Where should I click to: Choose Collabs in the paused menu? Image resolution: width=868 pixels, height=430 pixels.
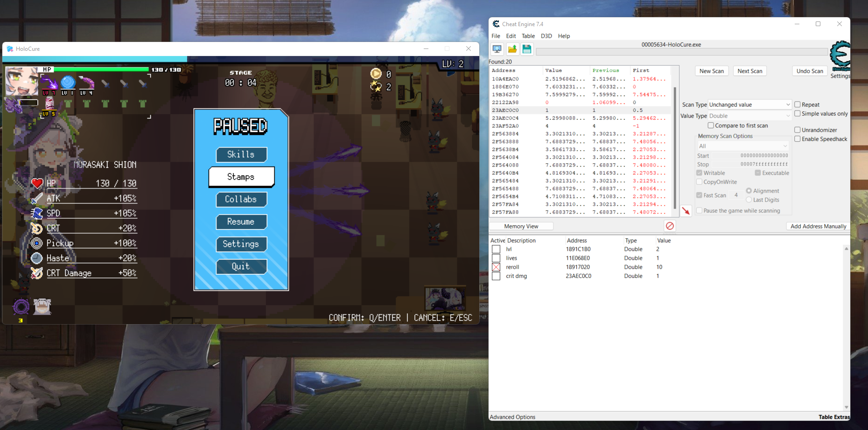pos(241,199)
